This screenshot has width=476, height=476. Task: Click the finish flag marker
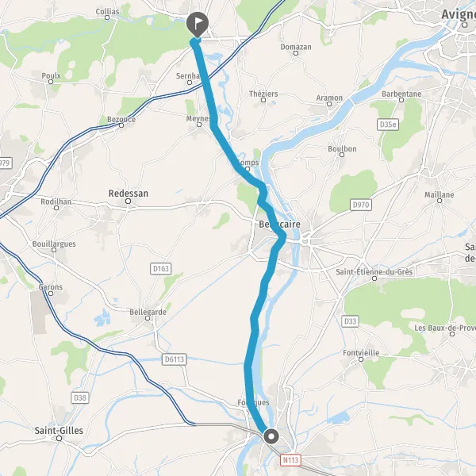tap(198, 25)
